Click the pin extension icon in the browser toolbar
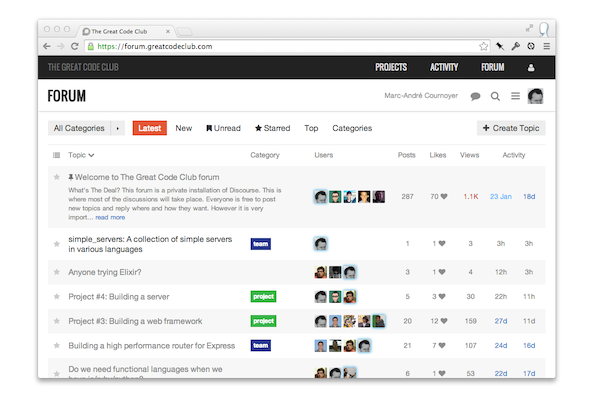The width and height of the screenshot is (599, 410). click(500, 46)
